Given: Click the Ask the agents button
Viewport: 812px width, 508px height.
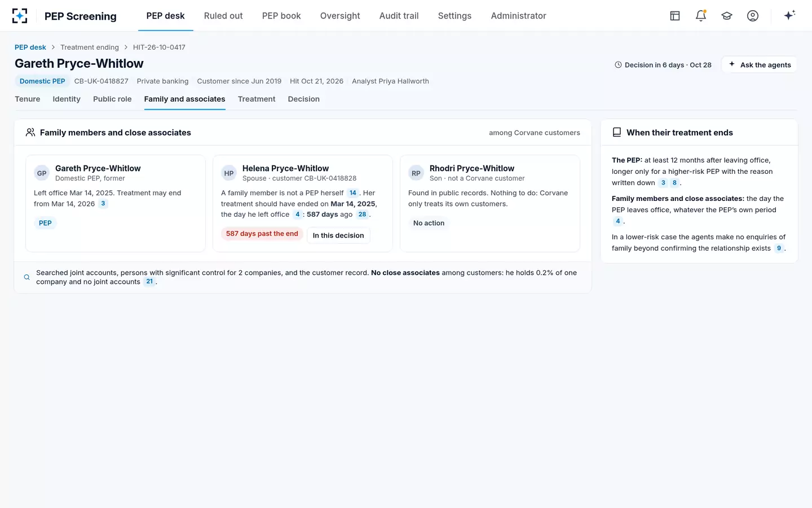Looking at the screenshot, I should click(759, 65).
